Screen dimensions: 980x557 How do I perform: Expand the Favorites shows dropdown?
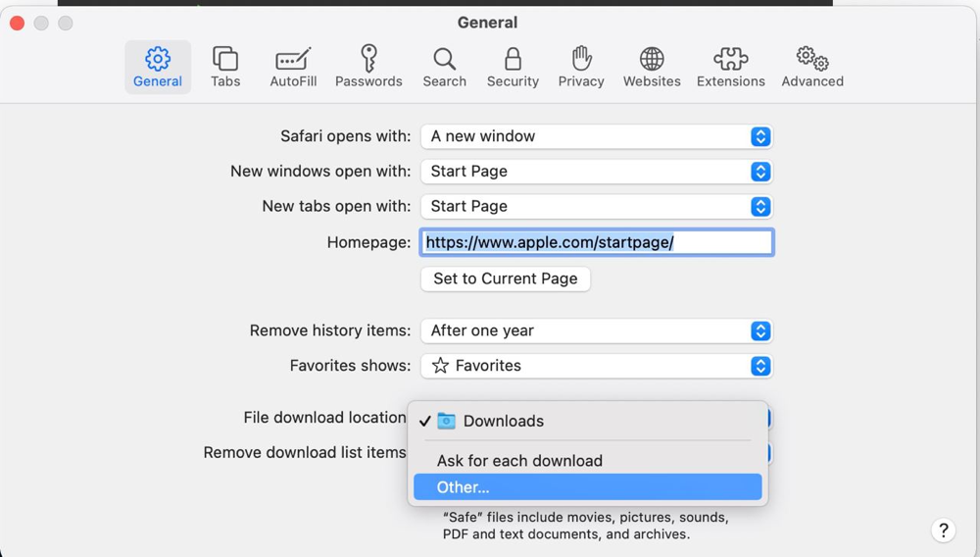[x=596, y=366]
